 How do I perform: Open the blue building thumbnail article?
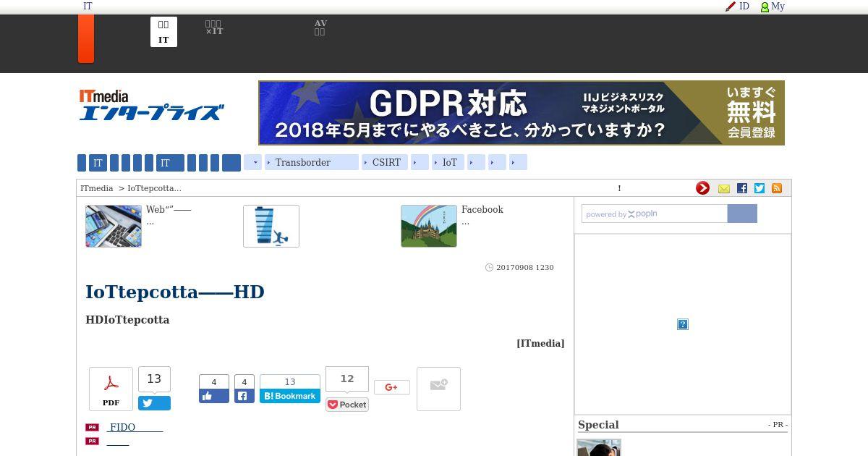[x=271, y=226]
